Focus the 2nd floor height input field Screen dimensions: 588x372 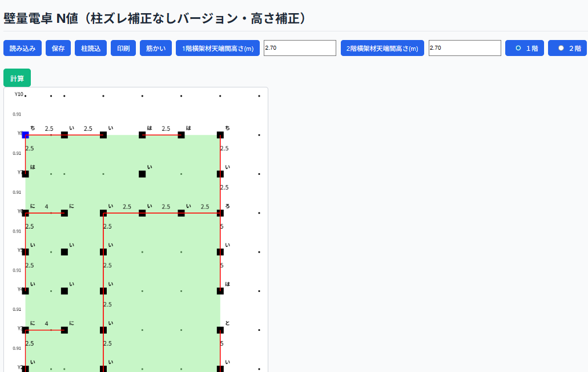click(465, 48)
